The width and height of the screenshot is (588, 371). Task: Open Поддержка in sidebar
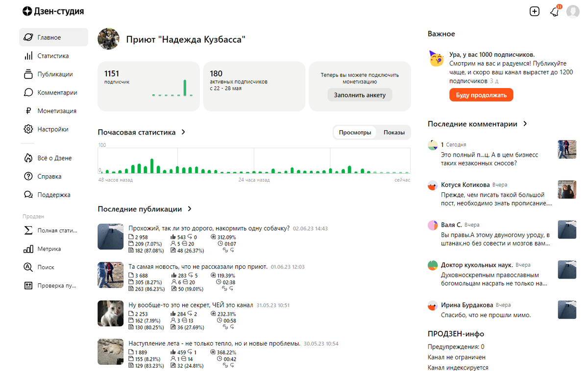(x=54, y=195)
